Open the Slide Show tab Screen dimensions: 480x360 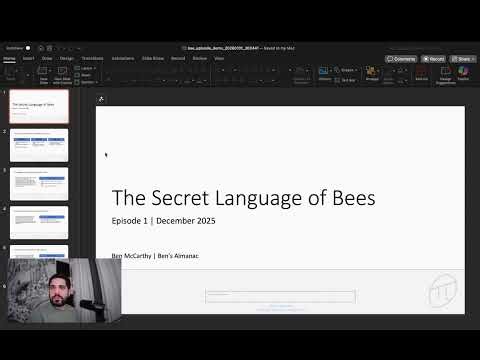[x=153, y=58]
